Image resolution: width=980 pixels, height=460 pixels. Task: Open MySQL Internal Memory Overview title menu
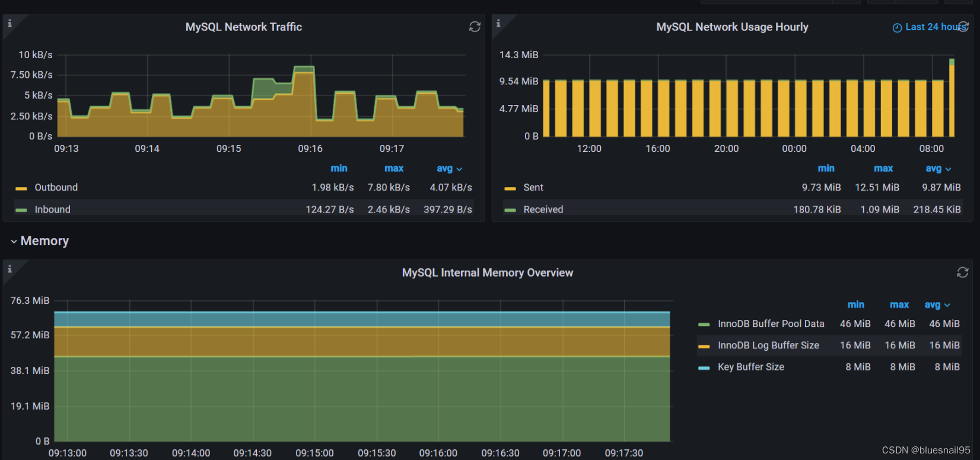[488, 273]
